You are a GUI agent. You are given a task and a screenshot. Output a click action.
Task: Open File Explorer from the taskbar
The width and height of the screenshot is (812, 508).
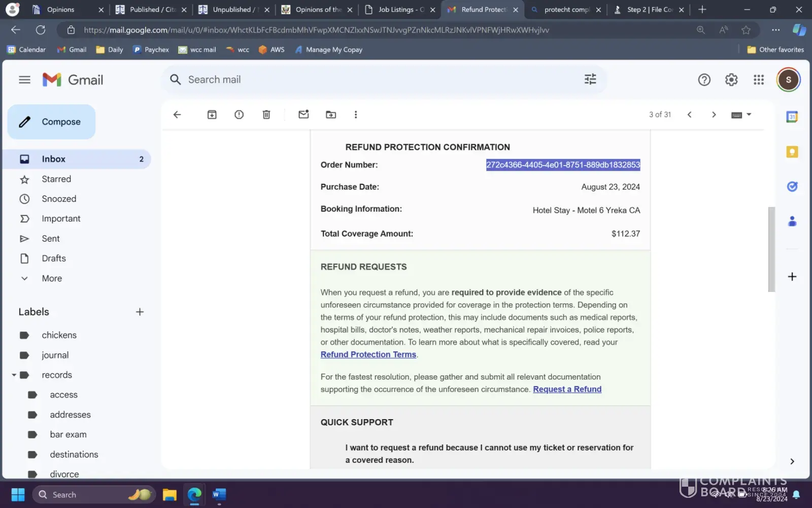[170, 494]
